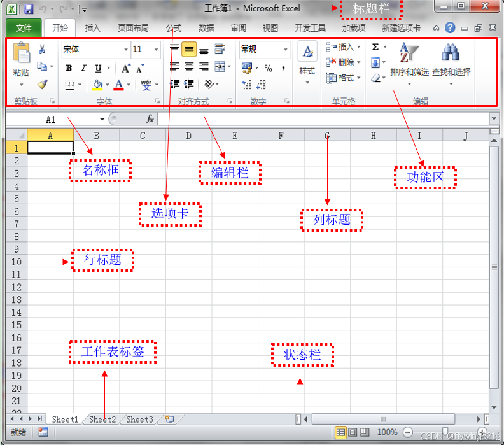504x445 pixels.
Task: Click the Decrease Decimal icon
Action: coord(261,85)
